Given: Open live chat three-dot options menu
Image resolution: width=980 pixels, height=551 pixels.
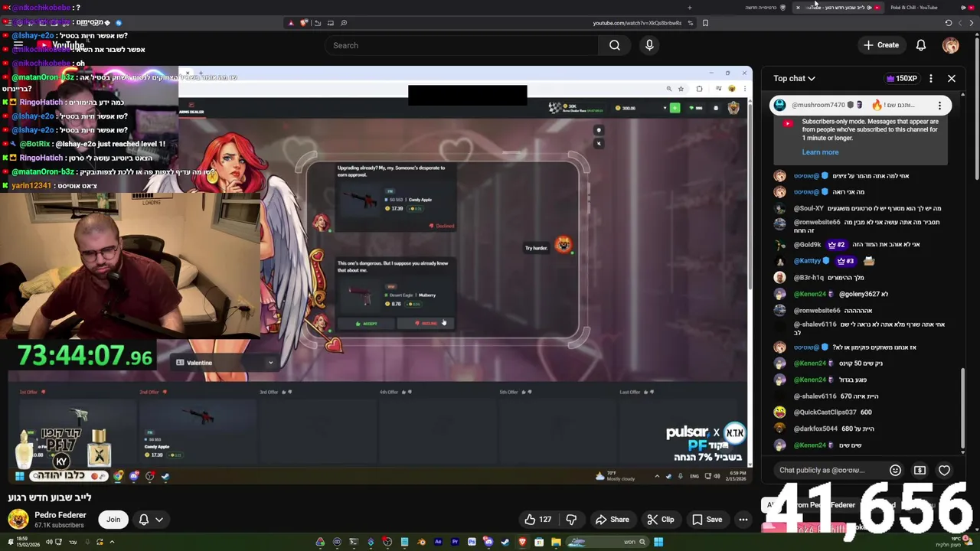Looking at the screenshot, I should click(x=931, y=78).
